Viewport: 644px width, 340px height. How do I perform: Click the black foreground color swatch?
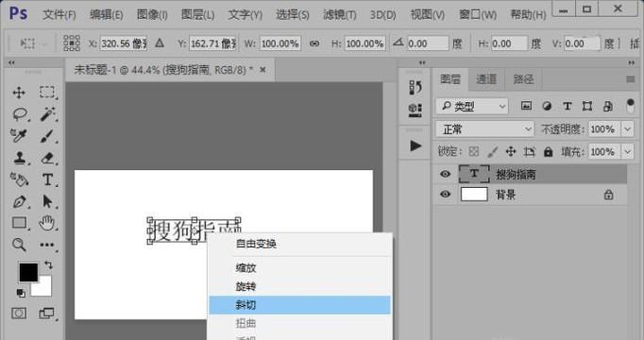tap(27, 273)
